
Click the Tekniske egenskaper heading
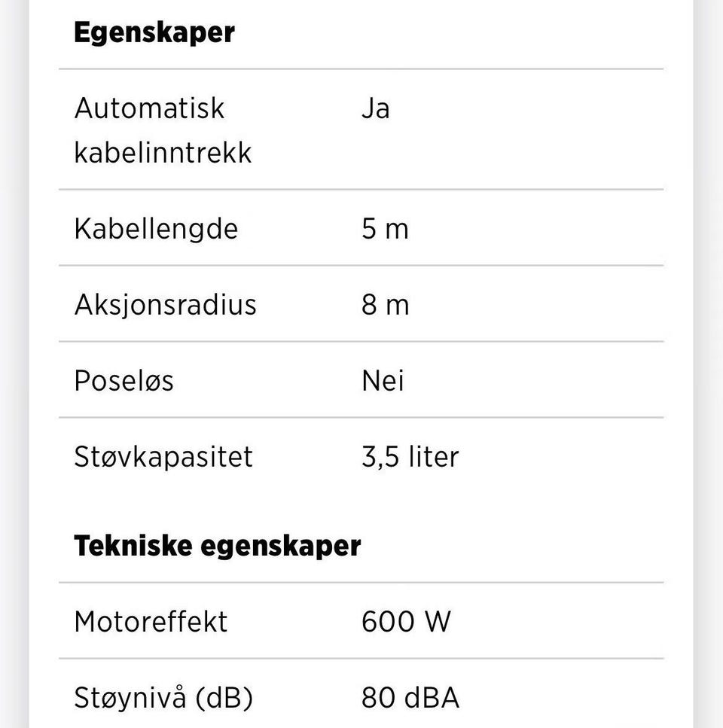tap(217, 546)
